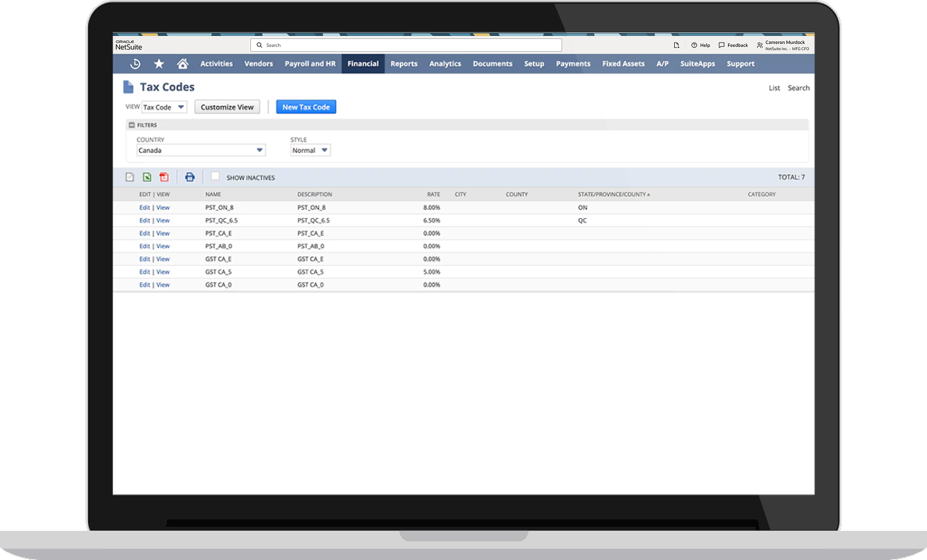Export the list to Excel

[147, 177]
